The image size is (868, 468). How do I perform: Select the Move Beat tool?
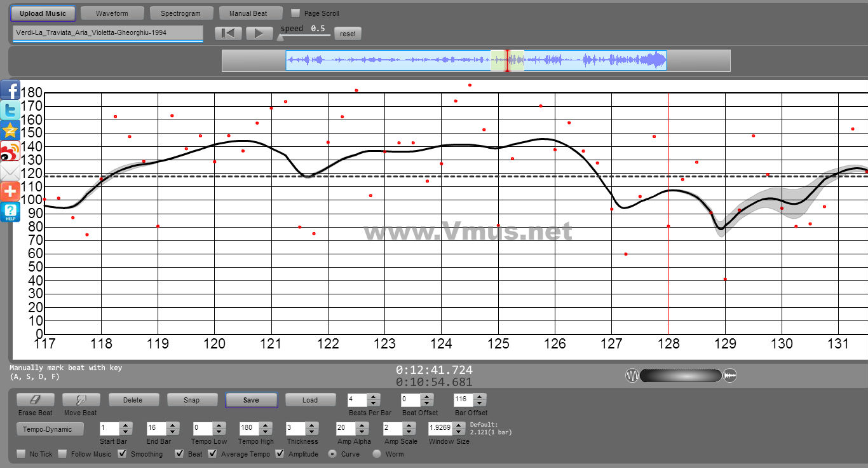pyautogui.click(x=81, y=400)
